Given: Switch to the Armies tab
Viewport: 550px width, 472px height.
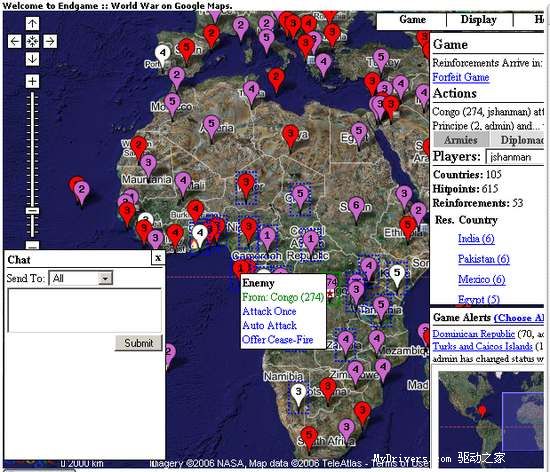Looking at the screenshot, I should 461,140.
